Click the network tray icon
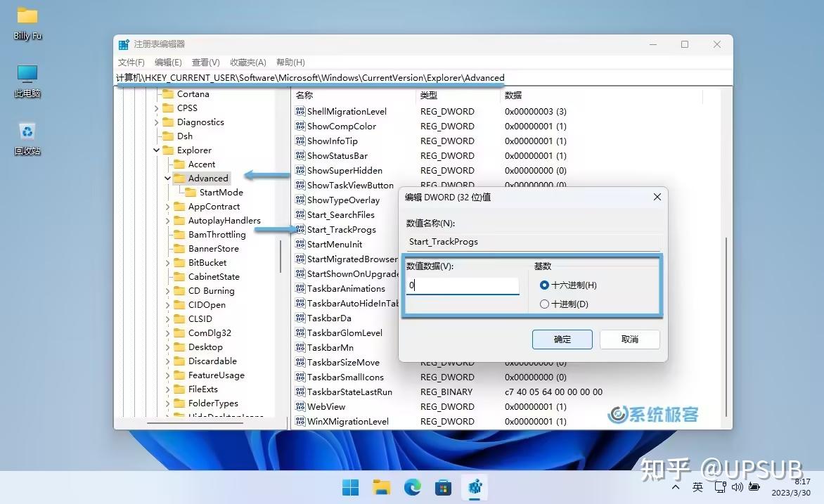 pos(720,487)
